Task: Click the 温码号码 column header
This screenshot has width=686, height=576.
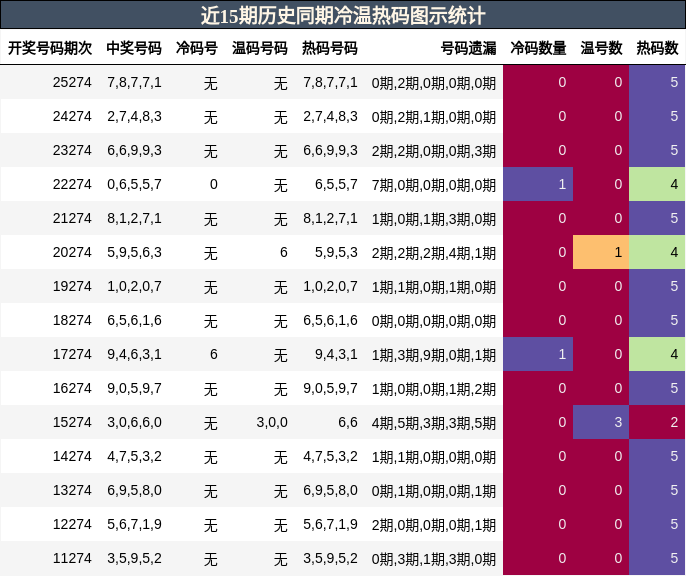Action: (x=260, y=48)
